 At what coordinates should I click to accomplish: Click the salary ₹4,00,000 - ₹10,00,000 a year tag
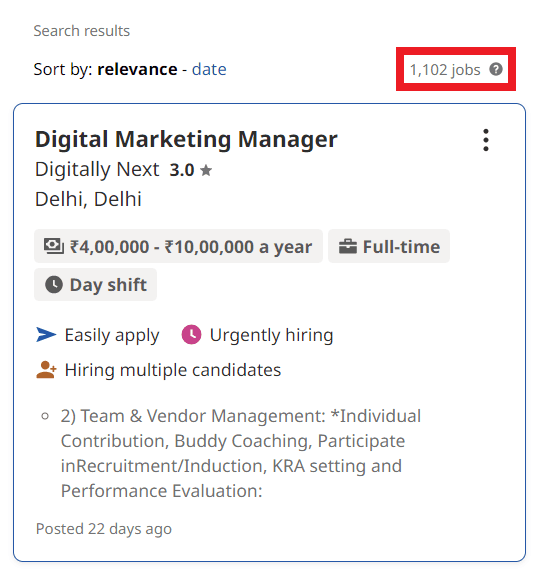(x=178, y=246)
